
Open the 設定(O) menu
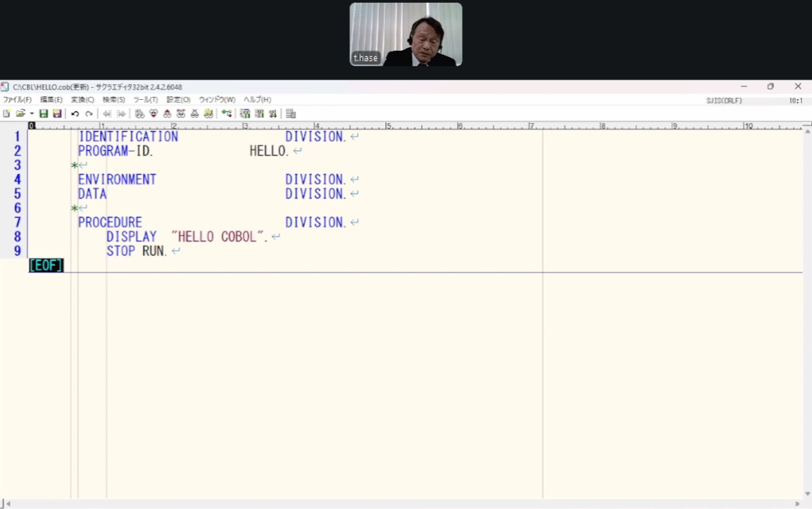(x=178, y=100)
